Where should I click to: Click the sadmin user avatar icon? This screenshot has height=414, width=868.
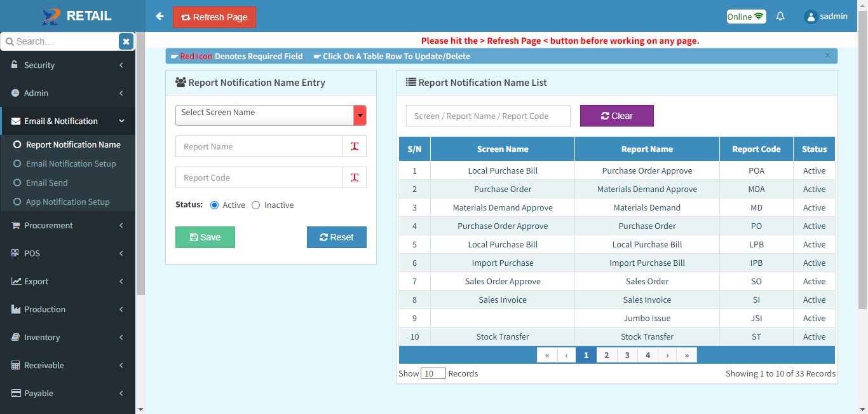click(810, 17)
